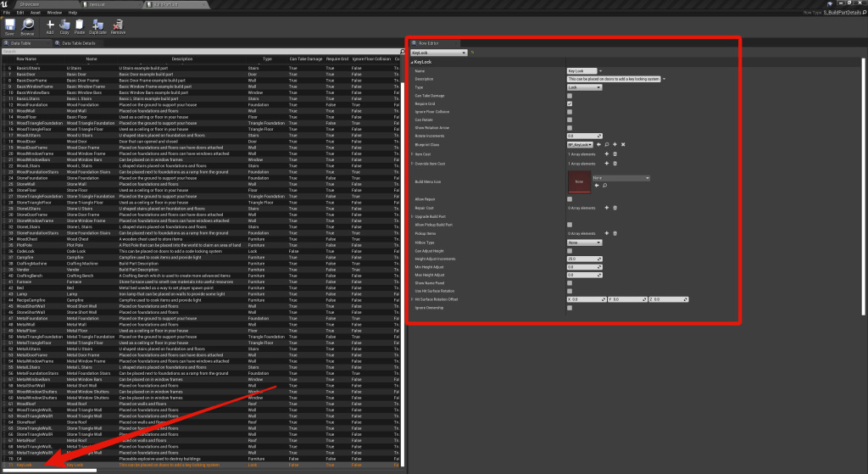Enable the Can Take Damage checkbox
868x474 pixels.
coord(570,95)
